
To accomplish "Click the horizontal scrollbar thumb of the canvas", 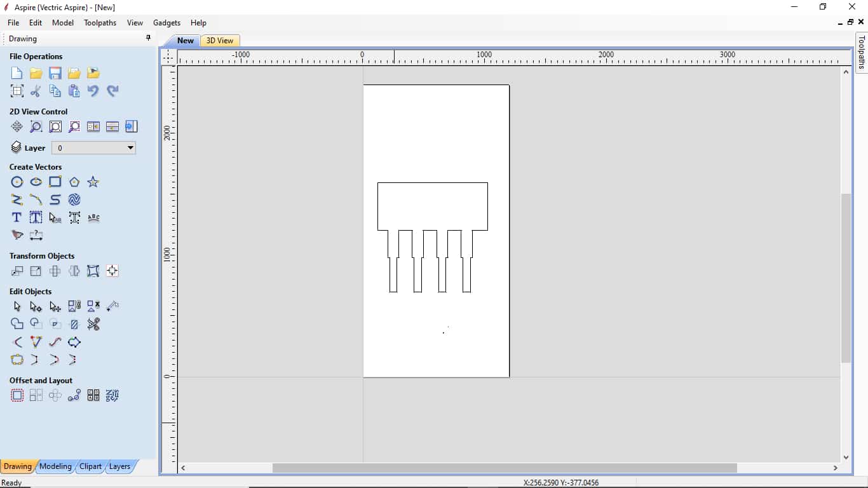I will pyautogui.click(x=505, y=468).
